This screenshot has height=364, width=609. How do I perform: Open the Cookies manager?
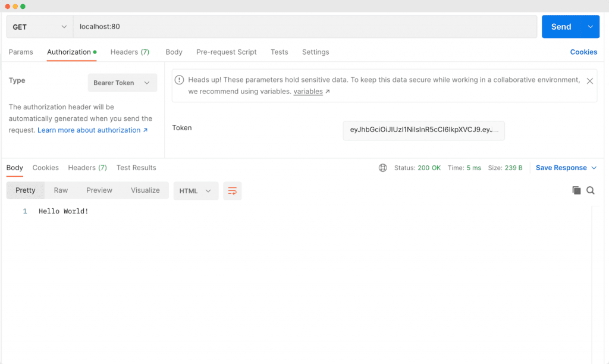(583, 52)
